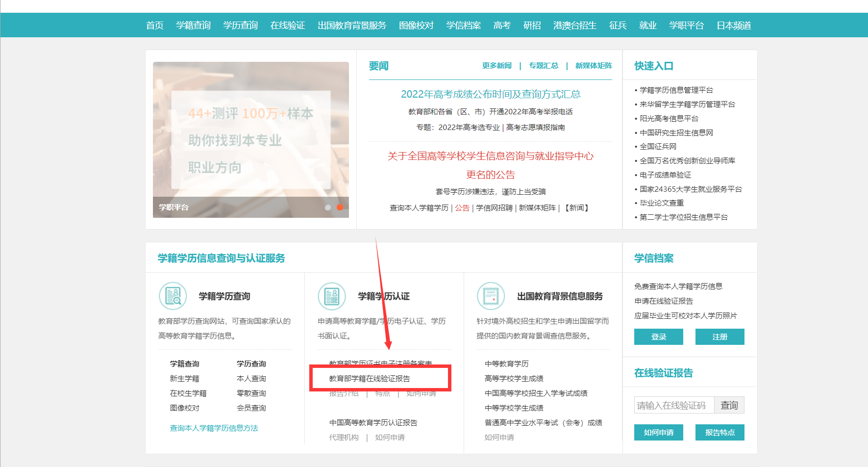
Task: Click the 报告特点 button
Action: (719, 432)
